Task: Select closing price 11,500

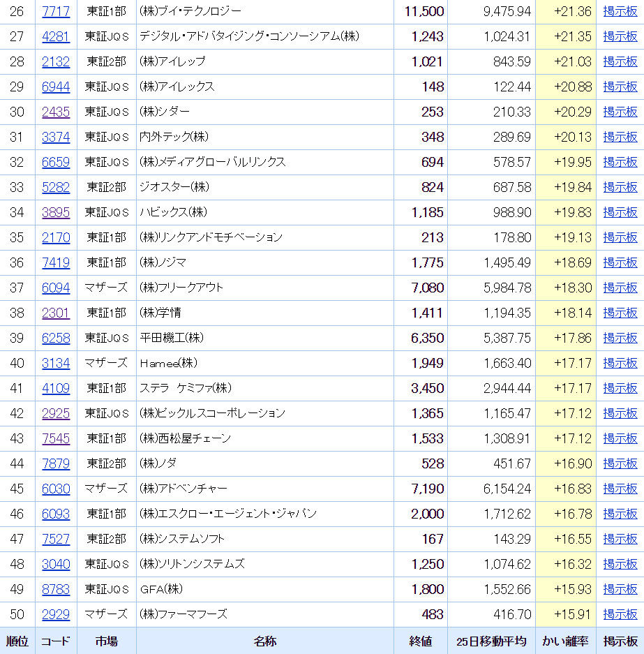Action: coord(424,11)
